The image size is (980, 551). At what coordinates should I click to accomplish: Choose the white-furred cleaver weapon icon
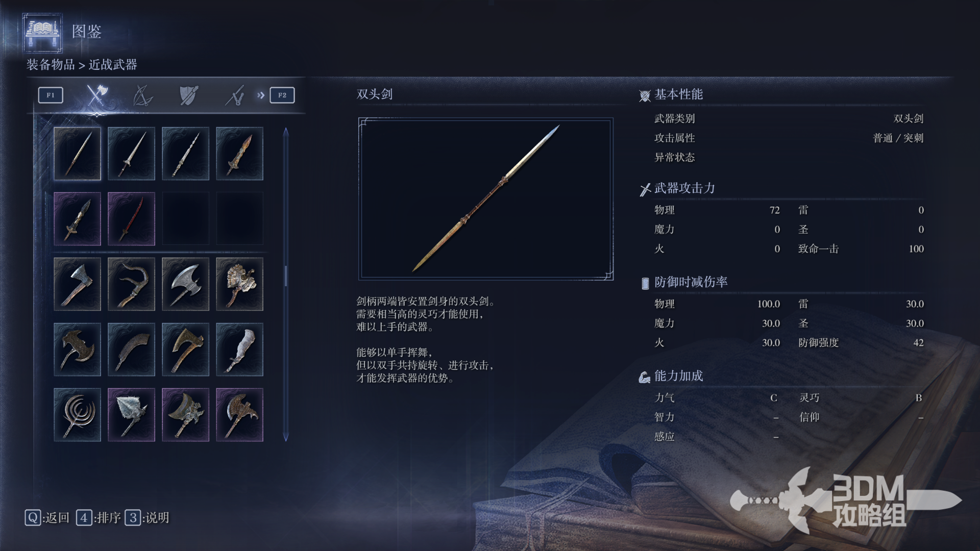tap(239, 349)
